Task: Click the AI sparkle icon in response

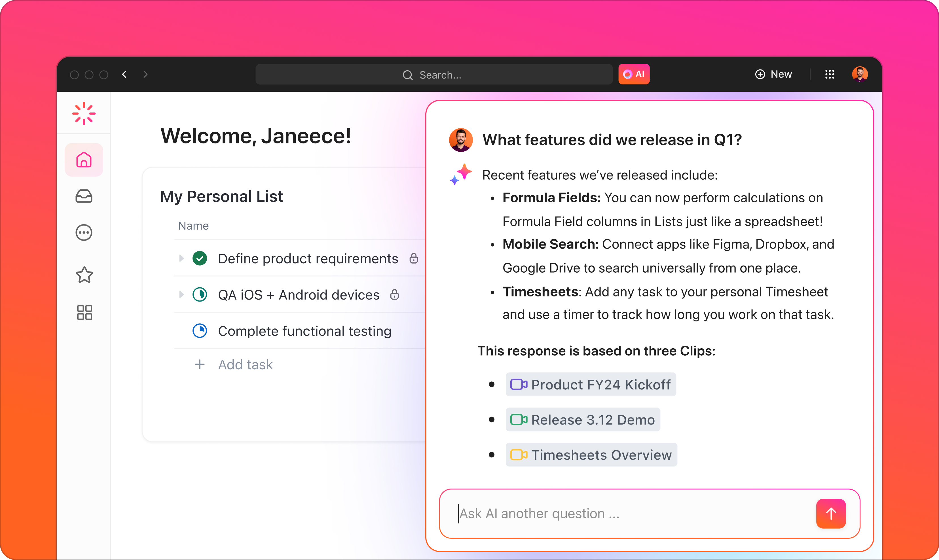Action: click(x=461, y=174)
